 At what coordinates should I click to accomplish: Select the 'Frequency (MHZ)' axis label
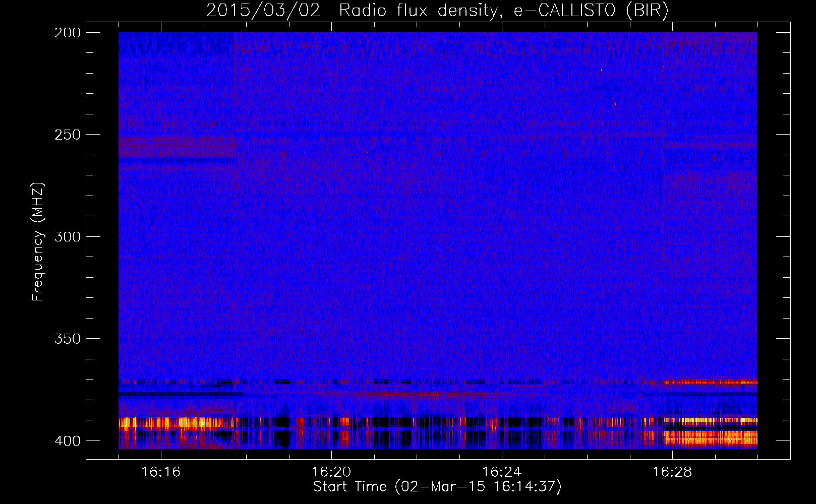(38, 242)
